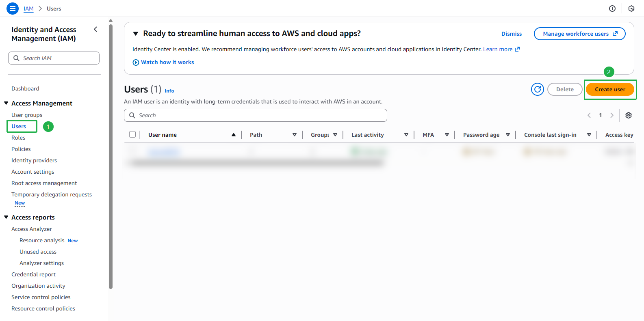644x321 pixels.
Task: Sort by Console last sign-in column arrow
Action: tap(589, 135)
